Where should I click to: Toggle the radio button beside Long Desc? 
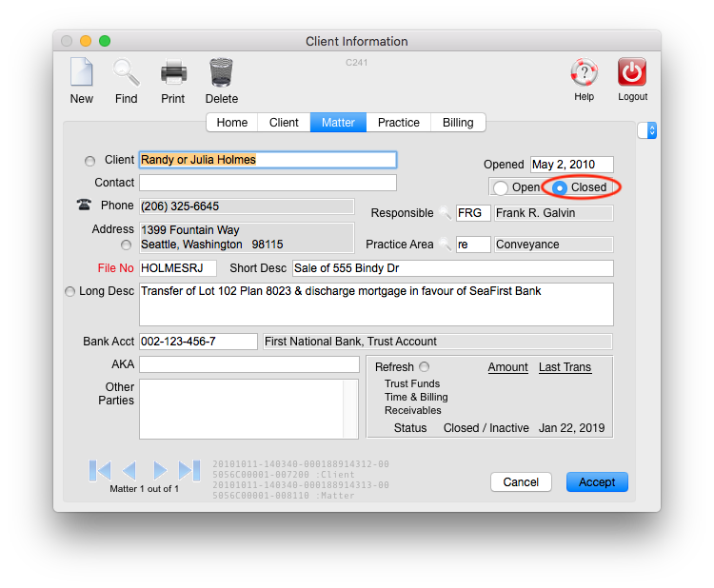[69, 292]
